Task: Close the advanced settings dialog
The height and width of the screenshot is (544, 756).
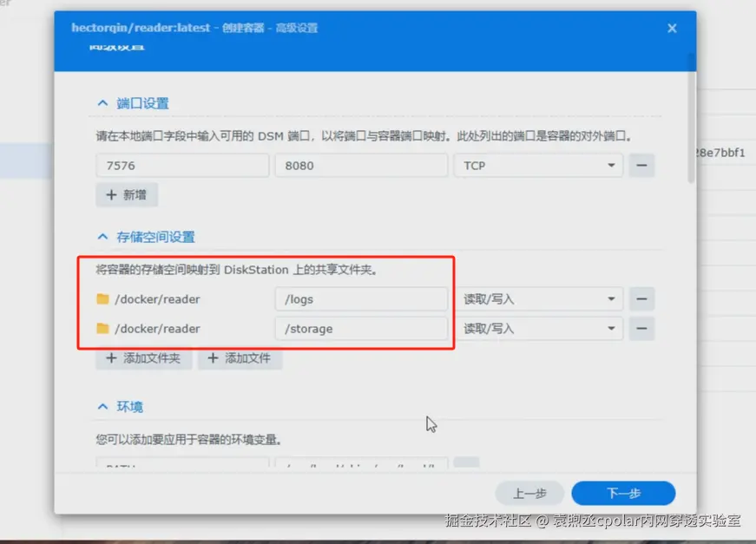Action: pos(672,28)
